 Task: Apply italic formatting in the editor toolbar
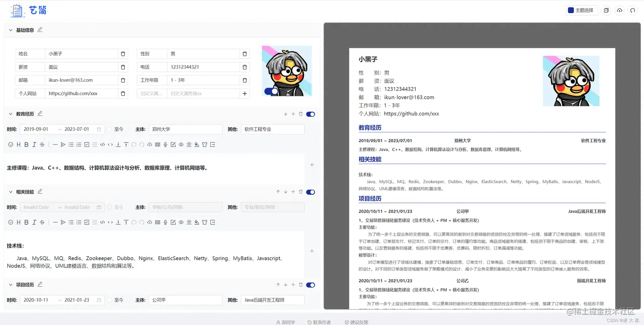pos(34,144)
